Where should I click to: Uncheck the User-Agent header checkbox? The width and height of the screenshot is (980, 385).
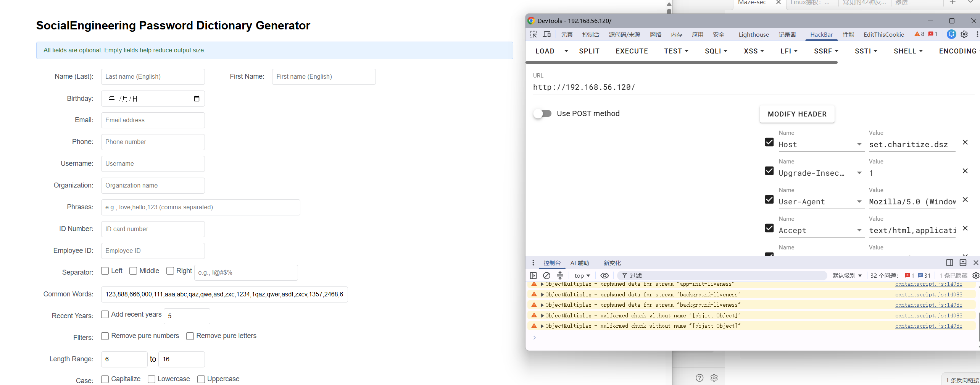pos(769,199)
